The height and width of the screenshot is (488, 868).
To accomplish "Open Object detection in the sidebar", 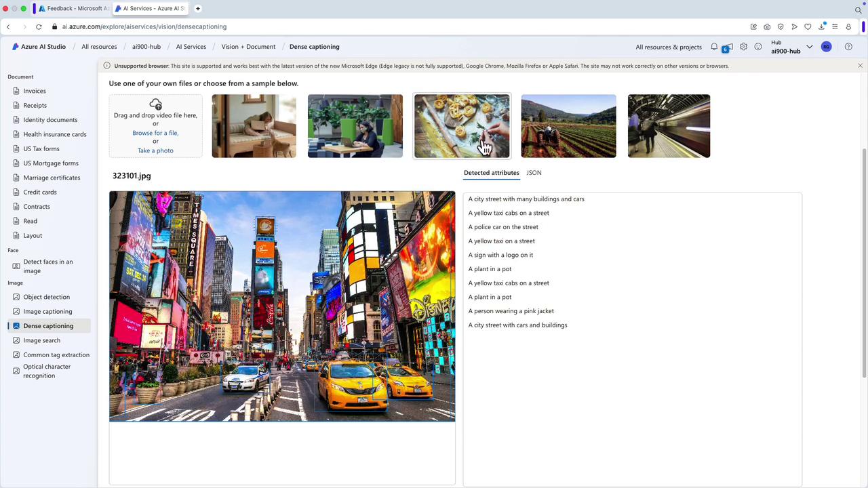I will (x=46, y=297).
